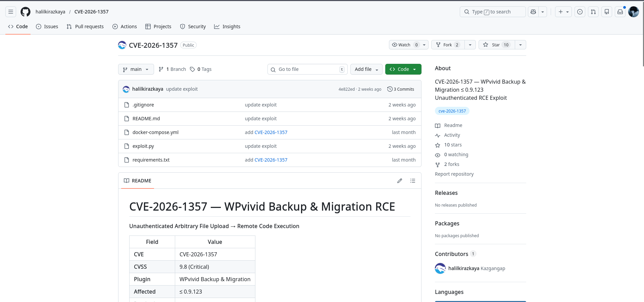
Task: Click the repository owner avatar beside the title
Action: (122, 45)
